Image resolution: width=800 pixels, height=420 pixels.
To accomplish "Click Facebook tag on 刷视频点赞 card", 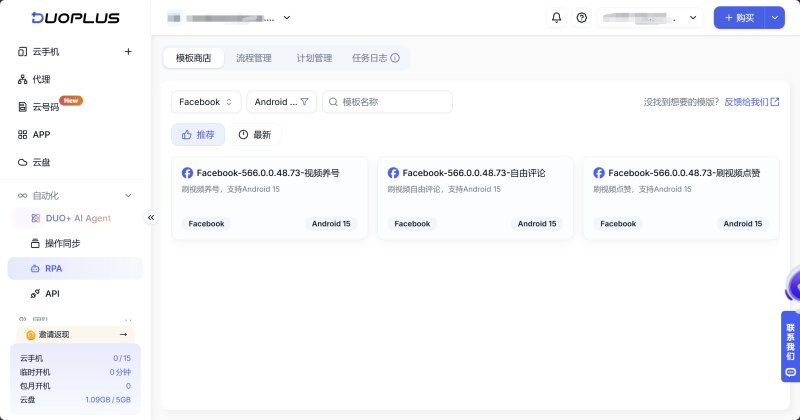I will [618, 224].
